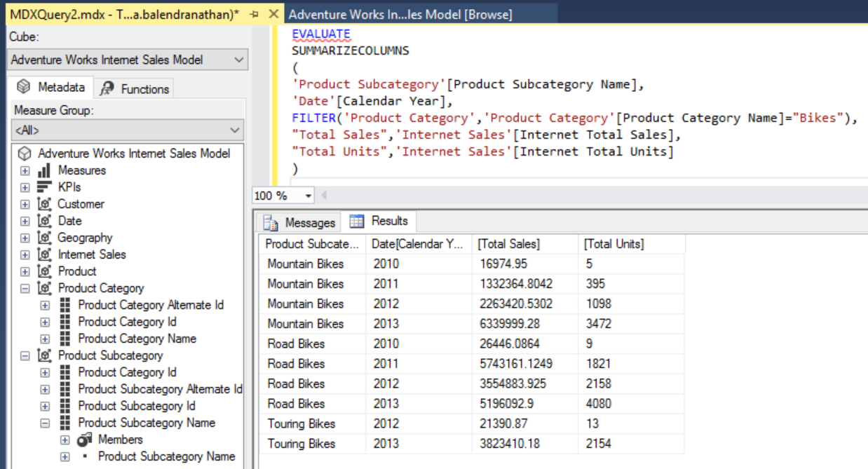Image resolution: width=868 pixels, height=469 pixels.
Task: Click the Messages tab icon
Action: (x=271, y=223)
